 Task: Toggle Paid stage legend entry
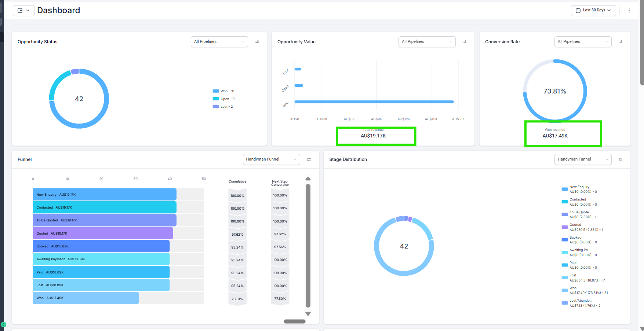(580, 265)
